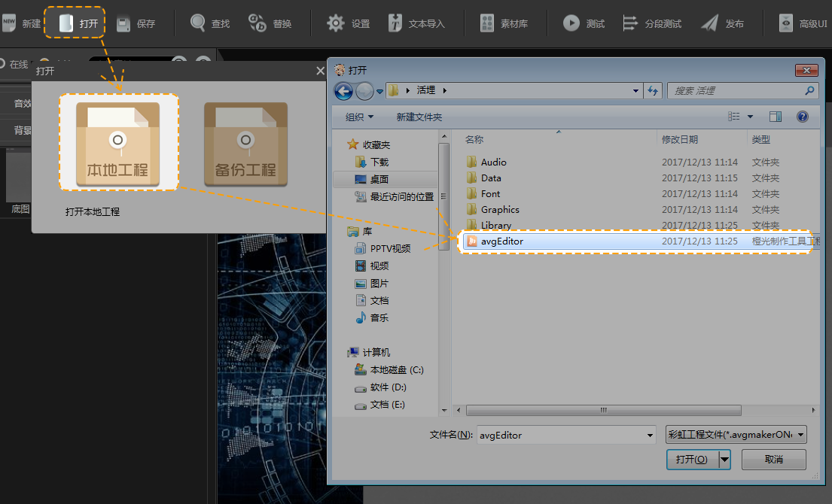Expand the 组织 (Organize) dropdown
Screen dimensions: 832x504
point(360,117)
